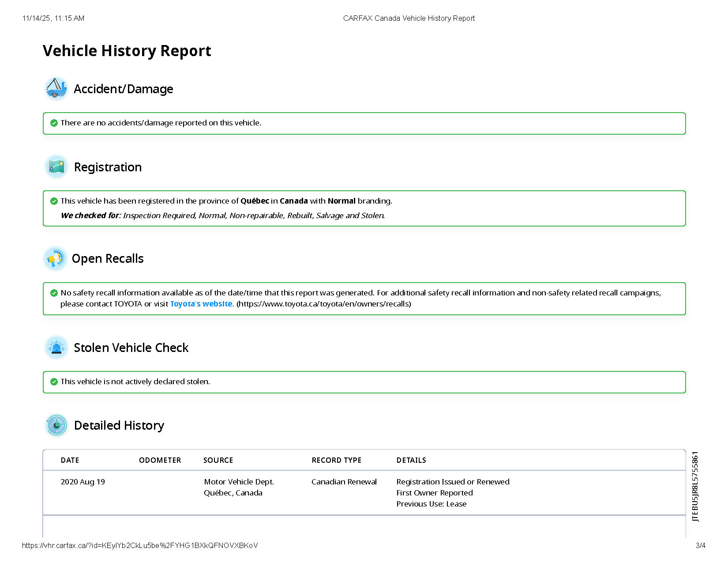Click green checkmark beside no accidents message
This screenshot has width=728, height=563.
(x=54, y=123)
